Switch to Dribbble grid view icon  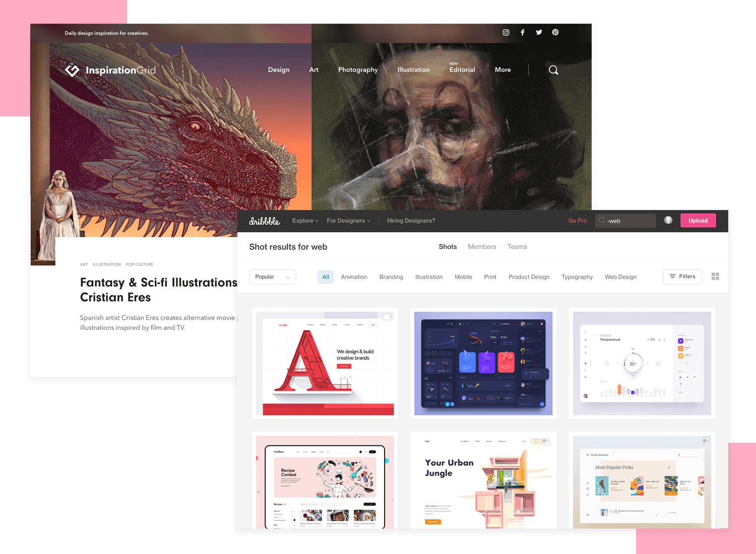[x=715, y=276]
